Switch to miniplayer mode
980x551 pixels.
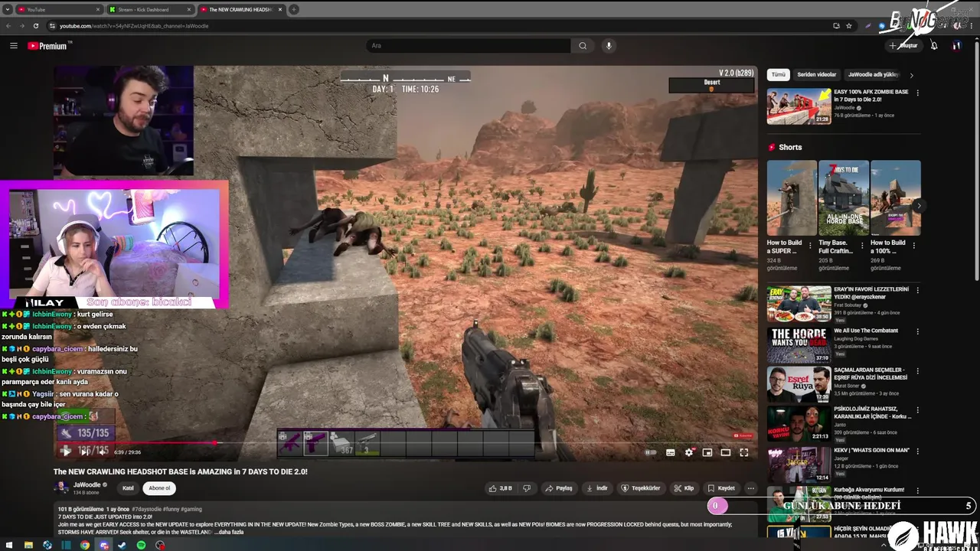coord(707,452)
